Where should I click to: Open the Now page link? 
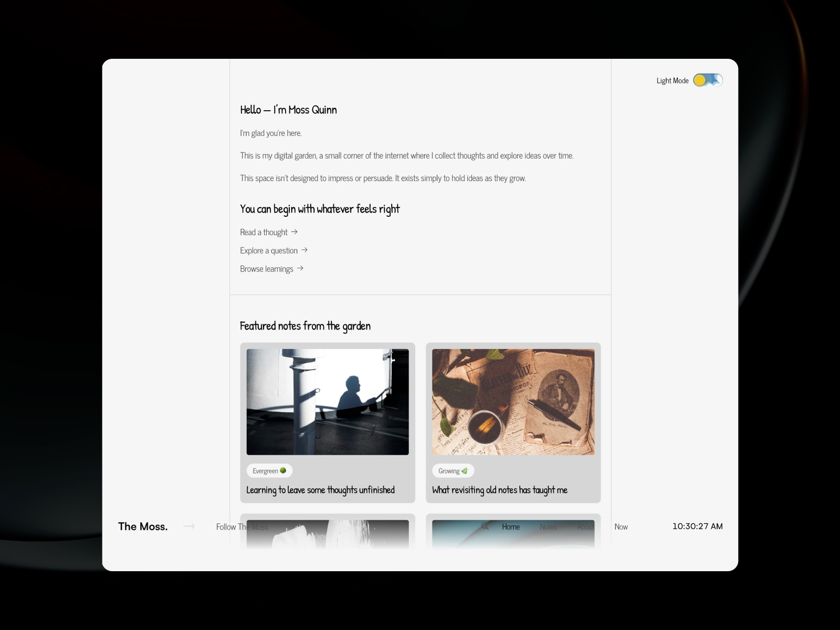coord(621,527)
